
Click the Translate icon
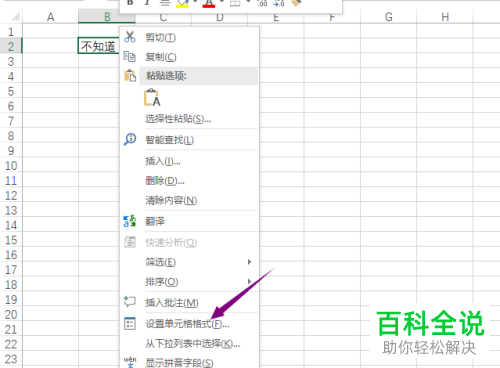[x=130, y=221]
